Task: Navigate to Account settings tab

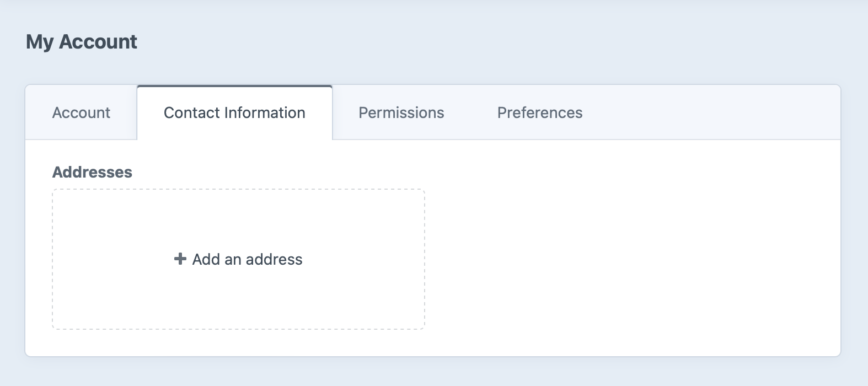Action: [81, 112]
